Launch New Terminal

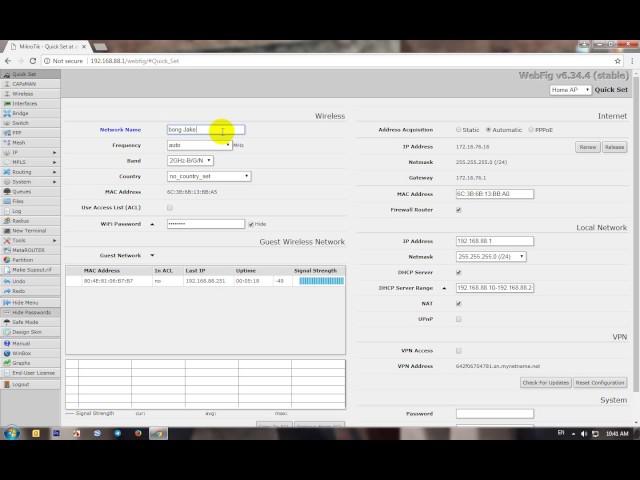[29, 231]
